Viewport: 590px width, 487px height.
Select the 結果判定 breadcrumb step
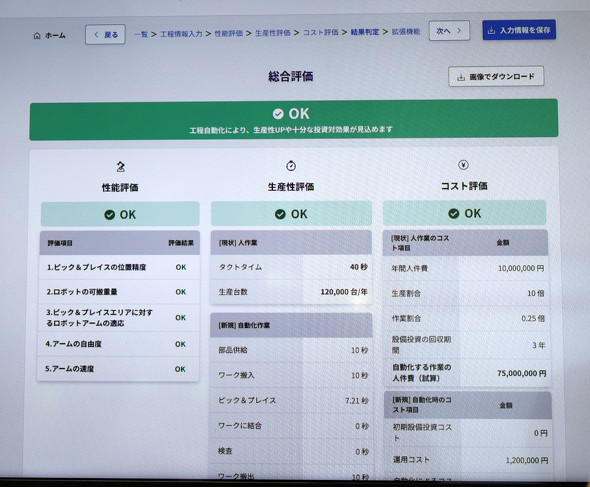365,32
